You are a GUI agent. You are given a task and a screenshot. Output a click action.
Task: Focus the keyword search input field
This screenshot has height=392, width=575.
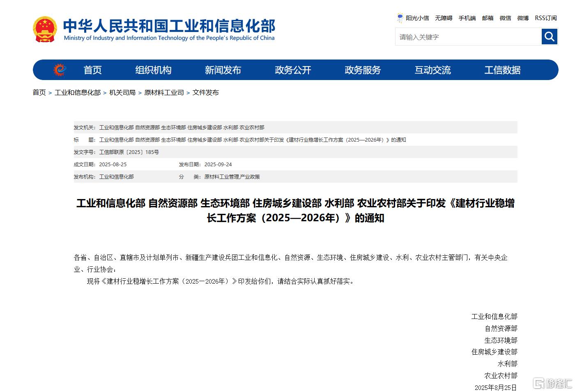tap(468, 37)
